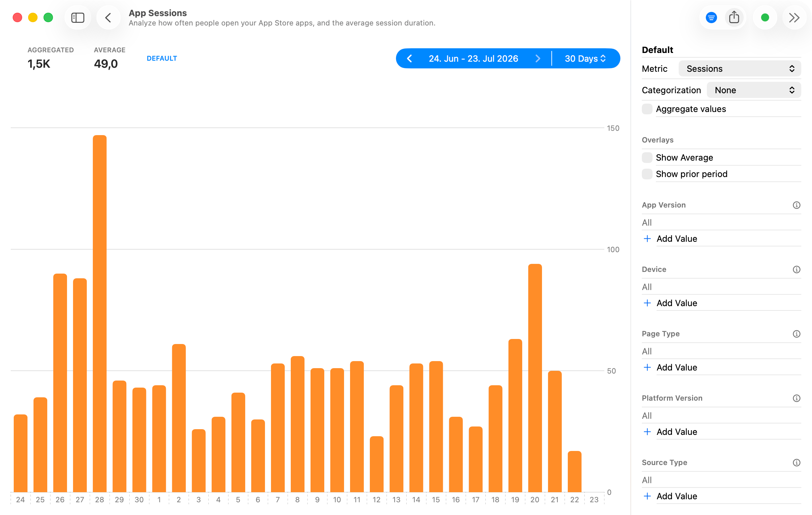Enable the Show Average overlay checkbox
This screenshot has height=515, width=812.
[647, 158]
